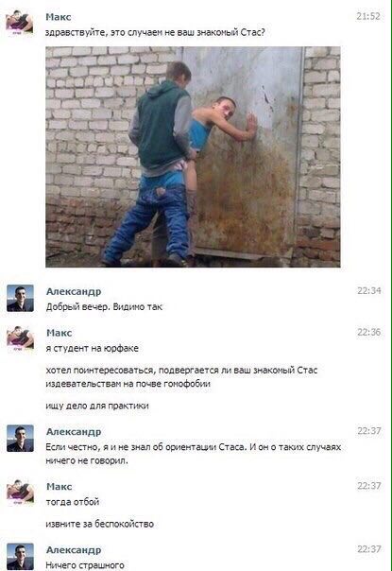Open Александр's avatar beside 'Добрый вечер' message

20,298
